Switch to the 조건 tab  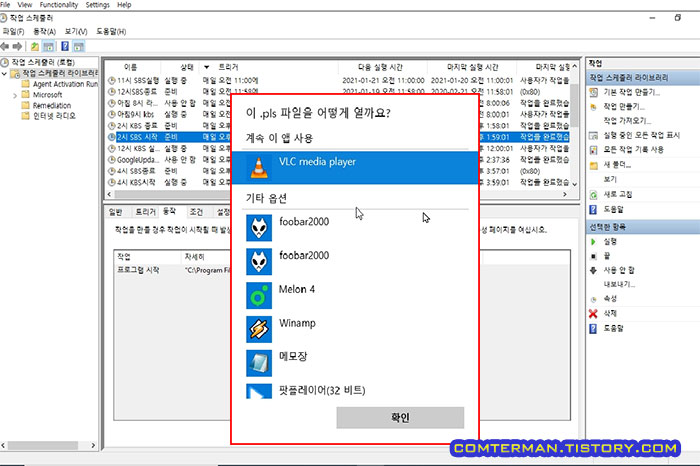(196, 212)
